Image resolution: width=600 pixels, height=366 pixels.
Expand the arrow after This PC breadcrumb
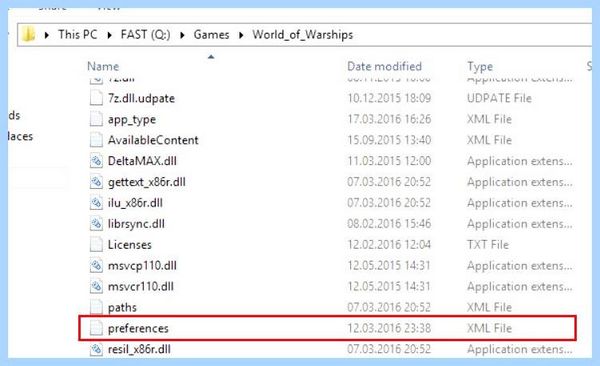coord(110,35)
